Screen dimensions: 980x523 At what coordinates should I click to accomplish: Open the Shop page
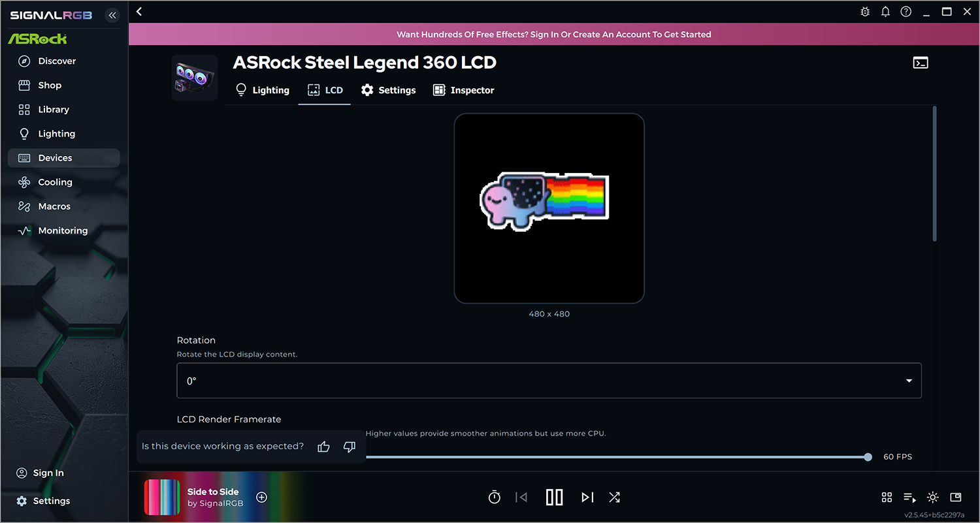[x=64, y=86]
